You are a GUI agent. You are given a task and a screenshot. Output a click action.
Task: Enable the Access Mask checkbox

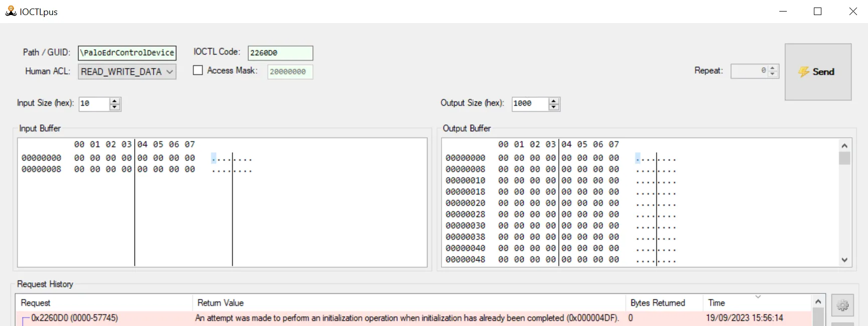coord(198,71)
